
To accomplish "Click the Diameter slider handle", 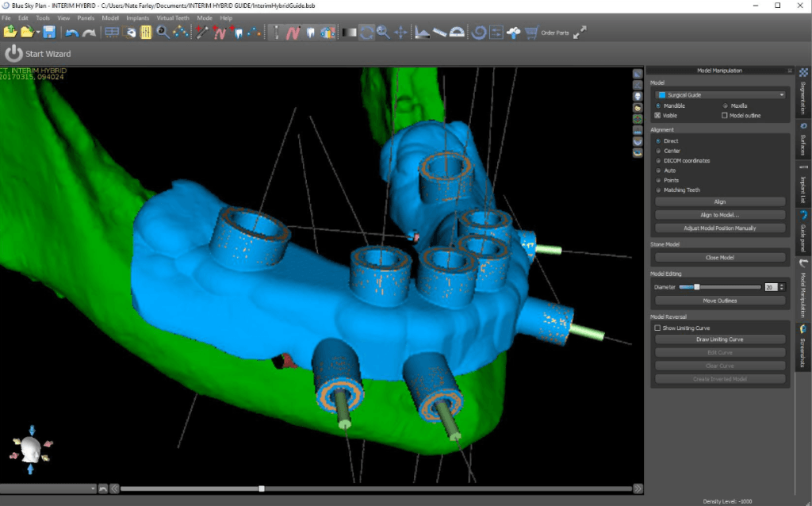I will [x=696, y=287].
